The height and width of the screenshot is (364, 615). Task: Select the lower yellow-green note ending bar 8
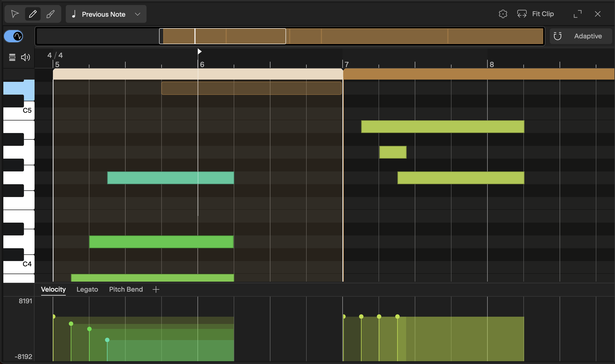pyautogui.click(x=461, y=178)
